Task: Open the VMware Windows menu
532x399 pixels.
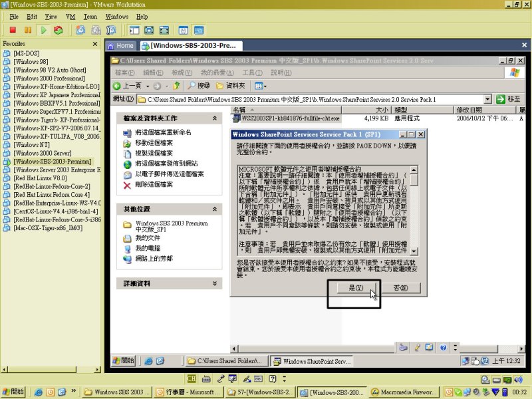Action: [117, 17]
